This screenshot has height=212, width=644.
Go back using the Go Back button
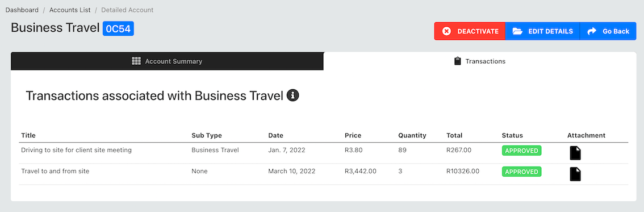point(608,31)
